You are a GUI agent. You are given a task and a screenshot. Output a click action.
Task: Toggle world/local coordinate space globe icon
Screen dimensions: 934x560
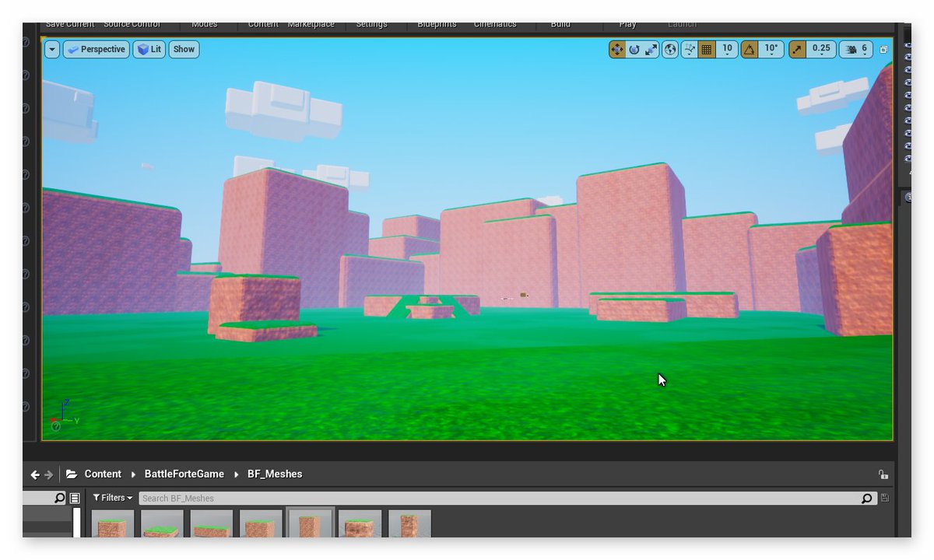(x=670, y=50)
